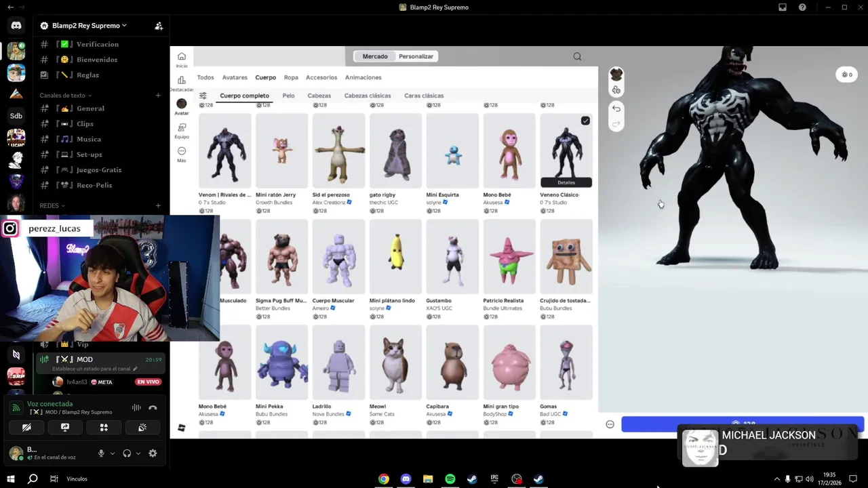The image size is (868, 488).
Task: Open the Juegos-Gratis channel
Action: coord(100,170)
